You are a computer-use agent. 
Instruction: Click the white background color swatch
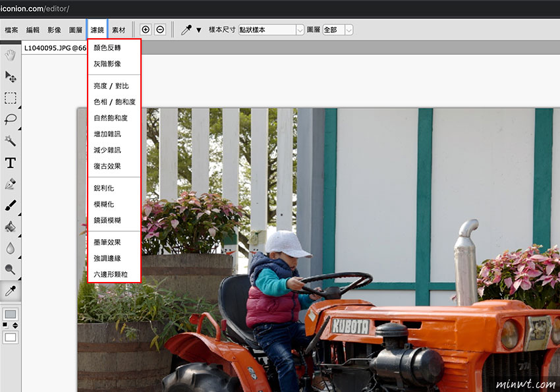[x=11, y=337]
